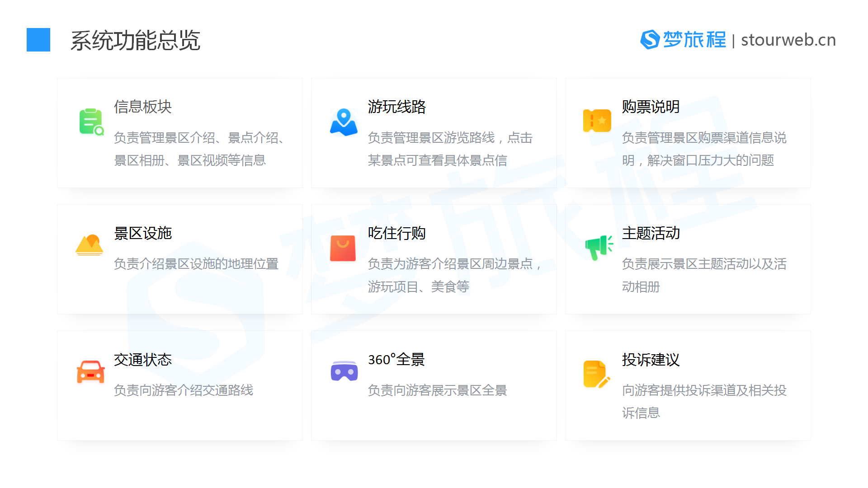Click the 梦旅程 logo icon
The image size is (868, 488).
650,40
